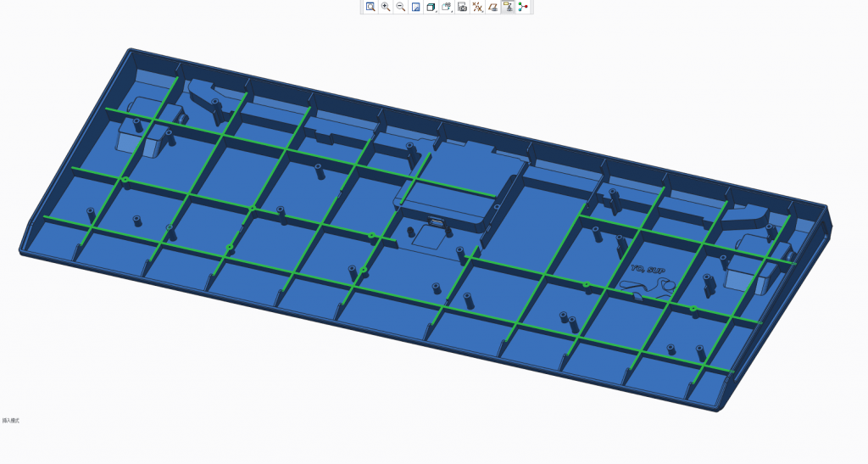The width and height of the screenshot is (868, 464).
Task: Open the Display Style options
Action: 431,7
